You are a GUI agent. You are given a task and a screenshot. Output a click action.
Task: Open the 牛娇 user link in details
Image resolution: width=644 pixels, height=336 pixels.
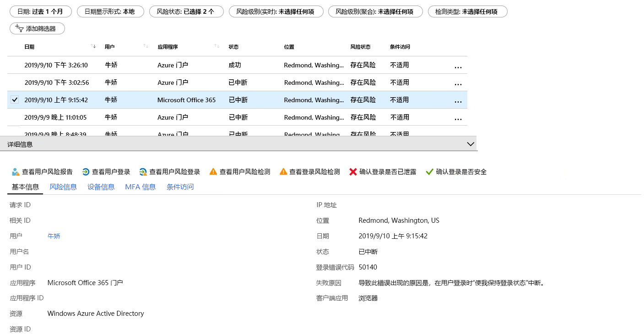coord(54,236)
